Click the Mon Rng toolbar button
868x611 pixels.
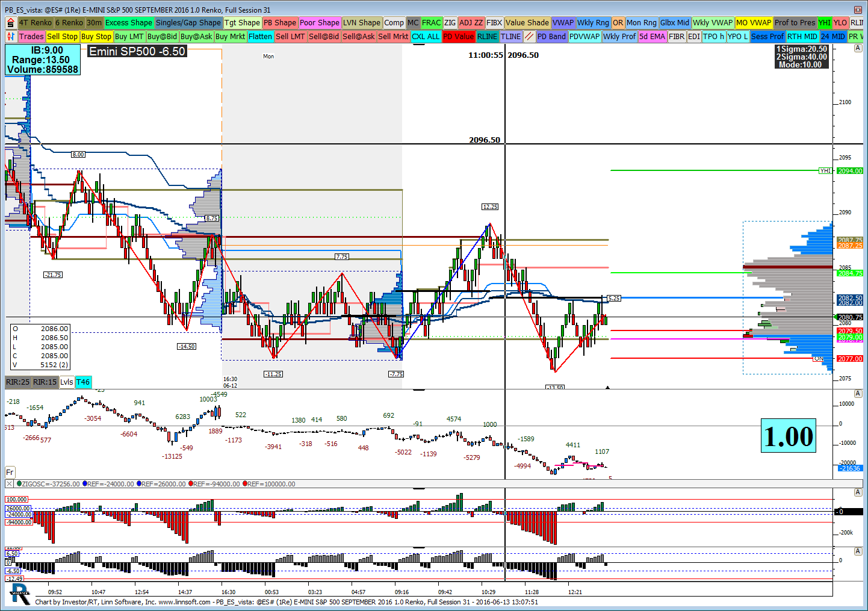click(642, 23)
